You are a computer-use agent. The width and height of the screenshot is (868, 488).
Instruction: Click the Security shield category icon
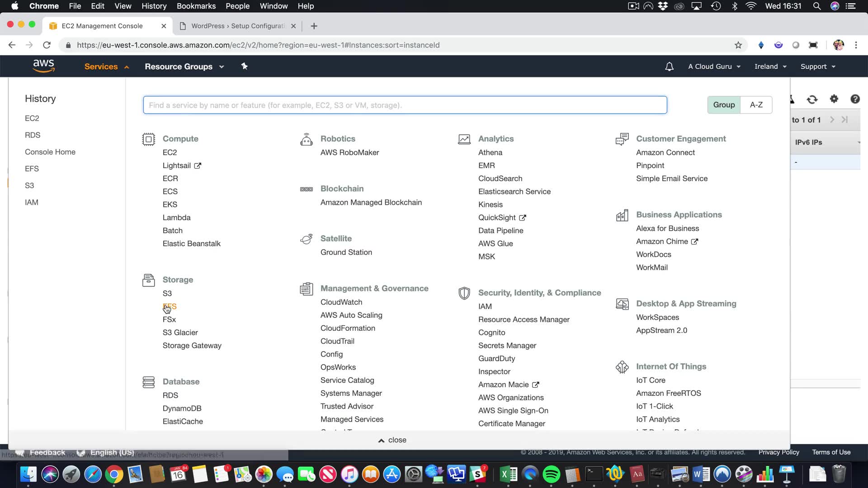pos(464,293)
